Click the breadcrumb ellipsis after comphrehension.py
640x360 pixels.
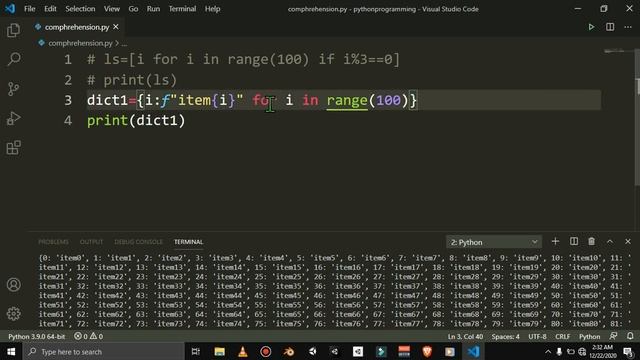(x=124, y=43)
